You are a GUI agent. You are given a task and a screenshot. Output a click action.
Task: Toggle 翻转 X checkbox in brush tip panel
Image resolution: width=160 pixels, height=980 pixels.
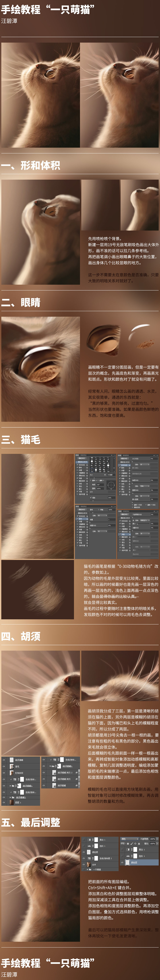click(x=91, y=480)
